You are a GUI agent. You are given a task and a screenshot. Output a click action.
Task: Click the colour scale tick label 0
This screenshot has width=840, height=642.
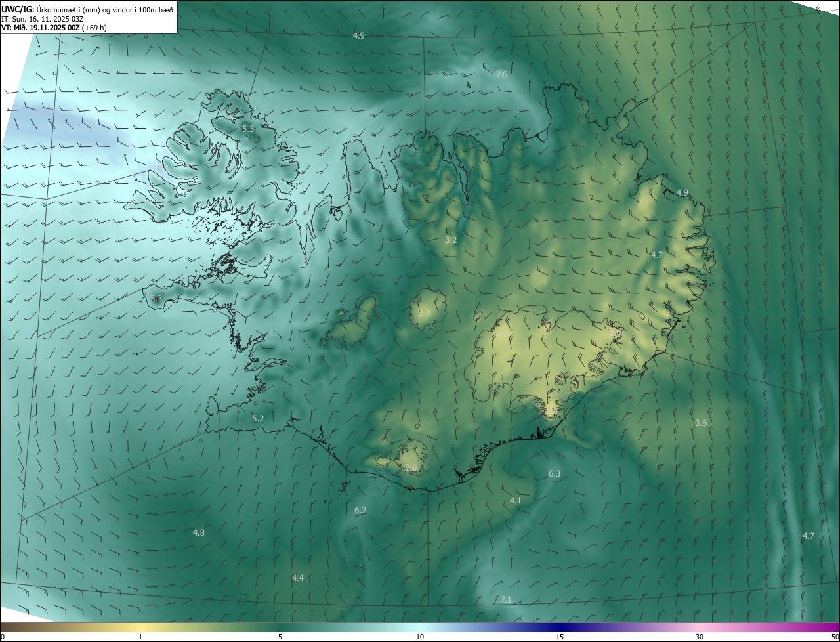click(3, 637)
